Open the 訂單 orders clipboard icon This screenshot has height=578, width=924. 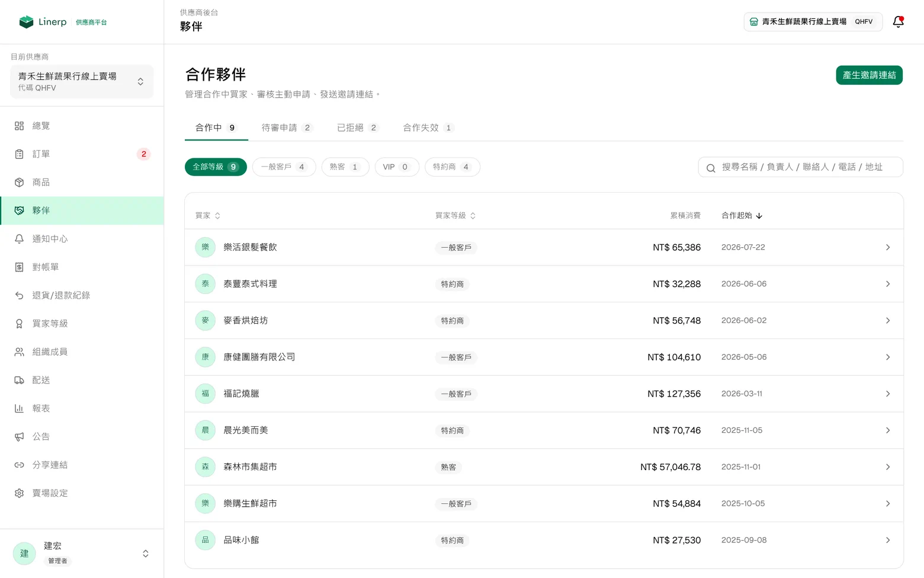pos(19,154)
